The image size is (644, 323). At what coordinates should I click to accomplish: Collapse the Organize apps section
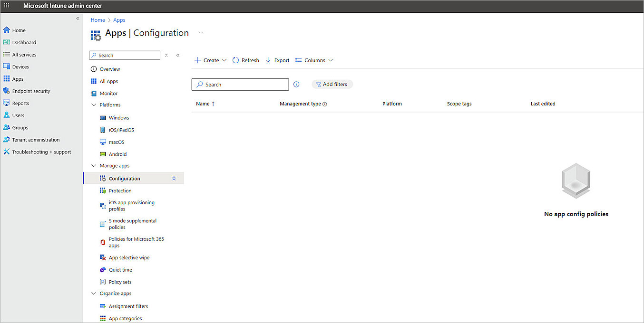tap(94, 294)
